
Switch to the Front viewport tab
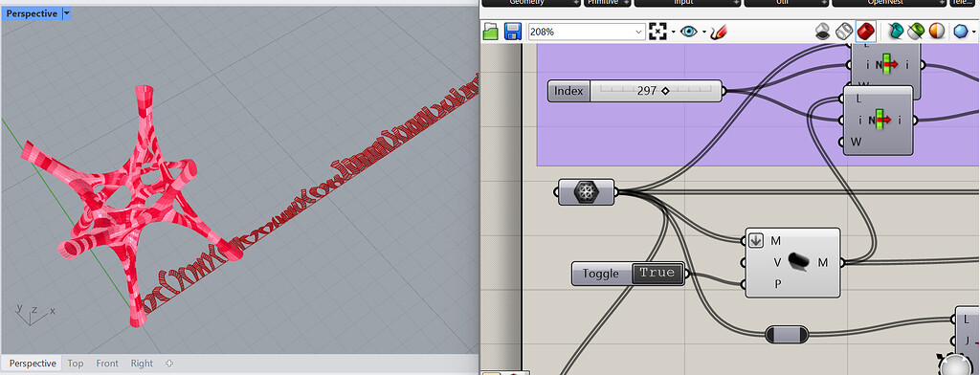tap(107, 364)
